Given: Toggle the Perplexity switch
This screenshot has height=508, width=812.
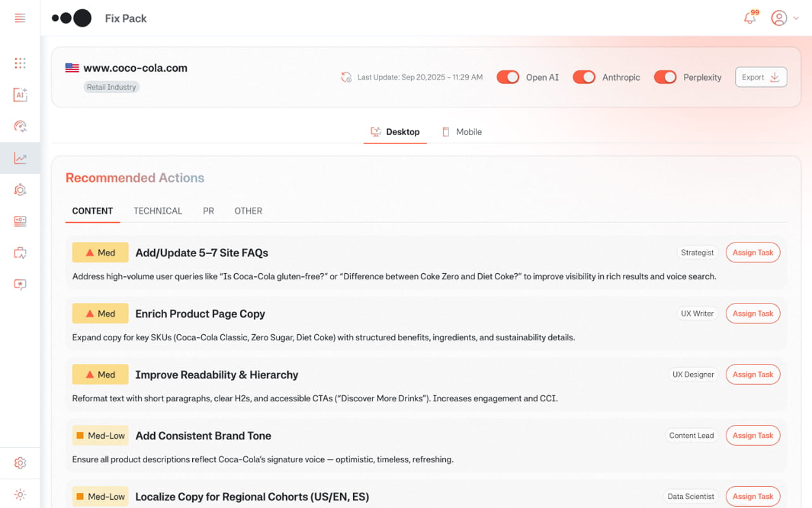Looking at the screenshot, I should 665,77.
